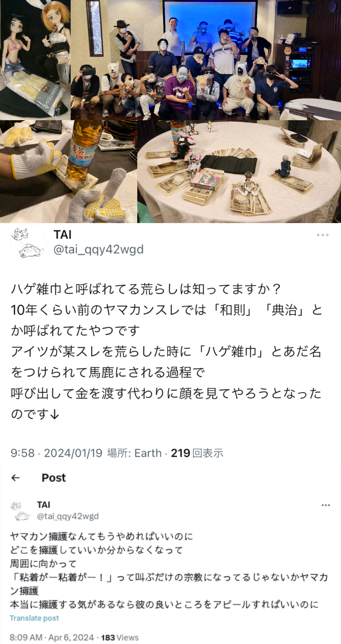Click the 8:09 AM · Apr 6, 2024 timestamp

[x=52, y=637]
